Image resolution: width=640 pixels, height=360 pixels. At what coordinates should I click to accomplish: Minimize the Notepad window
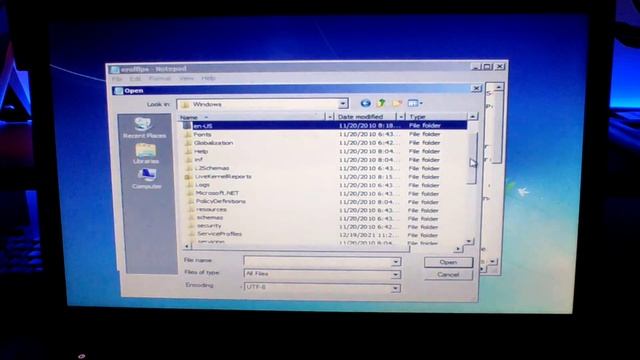[476, 67]
